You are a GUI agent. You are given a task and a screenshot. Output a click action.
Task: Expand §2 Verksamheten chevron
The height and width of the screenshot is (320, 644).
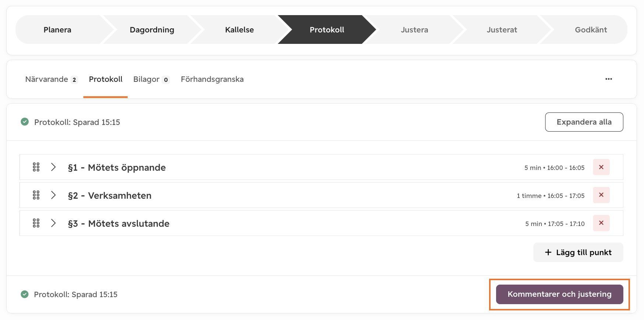point(53,195)
